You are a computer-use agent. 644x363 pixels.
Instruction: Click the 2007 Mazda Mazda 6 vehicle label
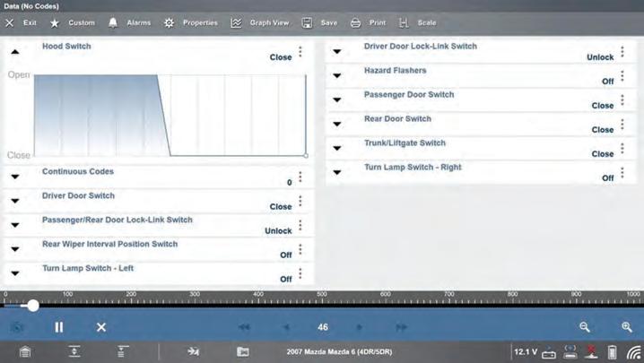pyautogui.click(x=339, y=352)
